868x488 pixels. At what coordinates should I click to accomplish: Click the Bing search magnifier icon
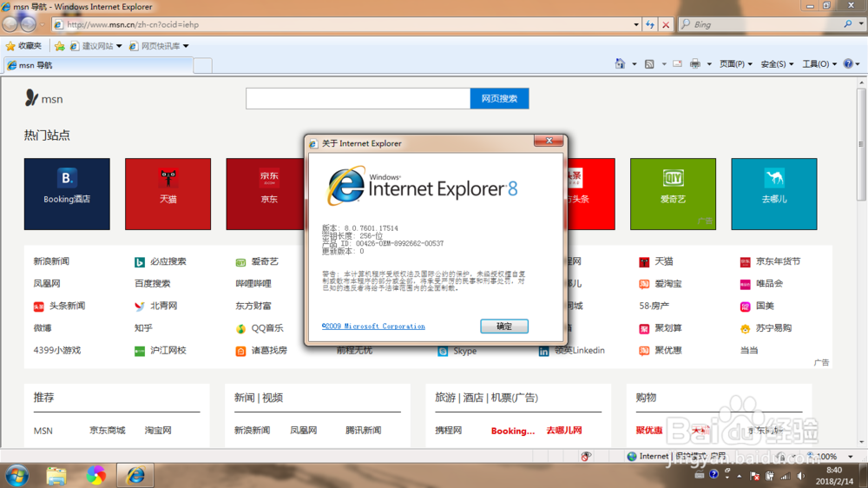point(847,23)
